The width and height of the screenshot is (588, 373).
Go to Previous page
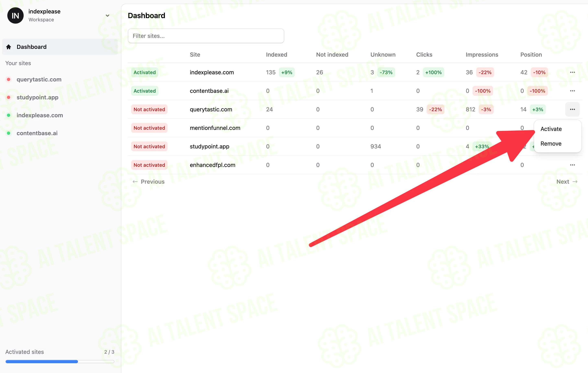point(148,182)
